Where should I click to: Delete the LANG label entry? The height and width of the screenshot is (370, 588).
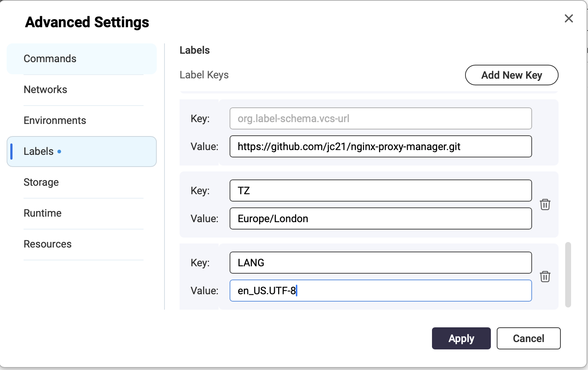(x=545, y=277)
